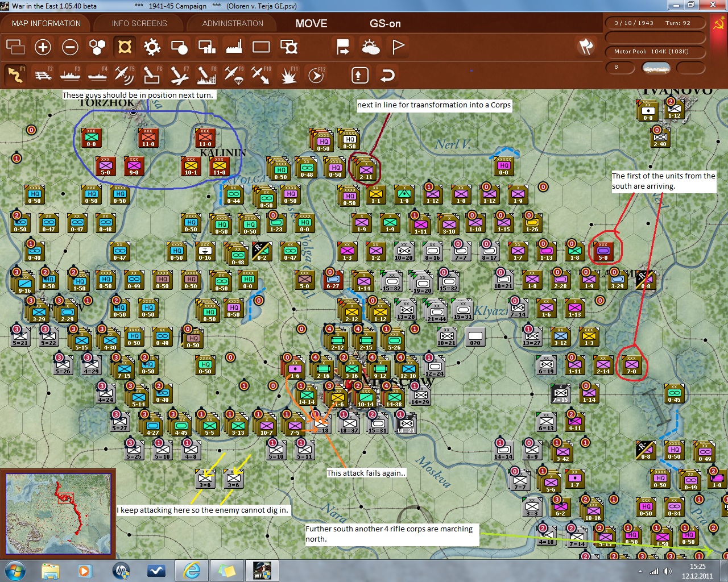Screen dimensions: 728x582
Task: Toggle the weather (sun and cloud) icon
Action: [370, 47]
